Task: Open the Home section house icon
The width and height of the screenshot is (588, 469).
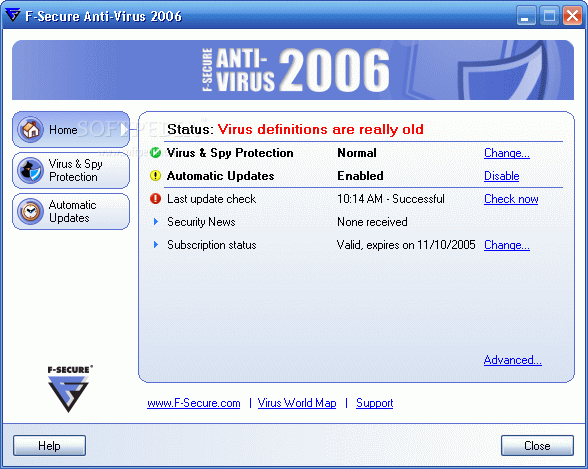Action: [31, 130]
